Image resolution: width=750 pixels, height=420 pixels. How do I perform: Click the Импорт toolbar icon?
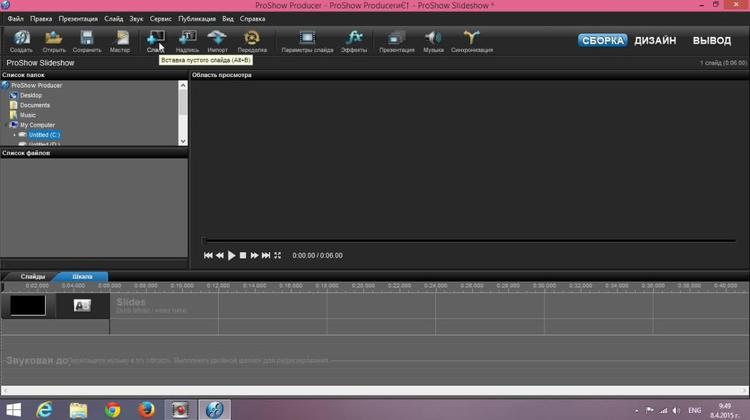pyautogui.click(x=217, y=41)
